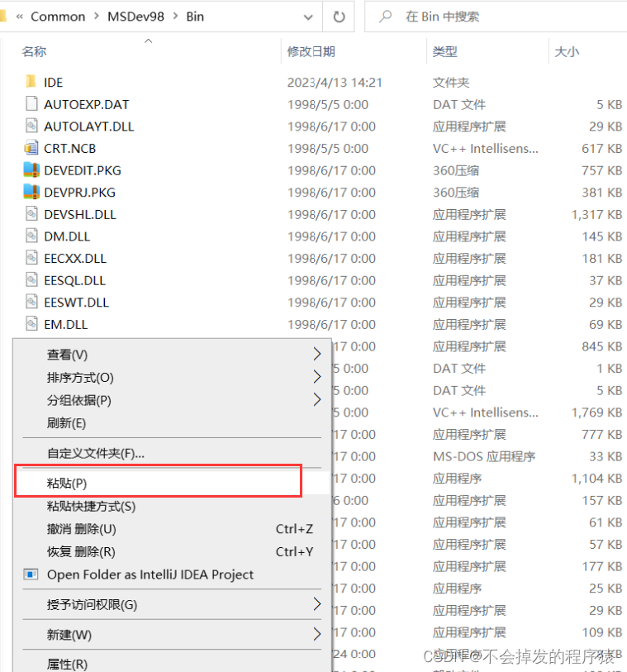Image resolution: width=627 pixels, height=672 pixels.
Task: Select the DEVSHL.DLL file icon
Action: pos(31,214)
